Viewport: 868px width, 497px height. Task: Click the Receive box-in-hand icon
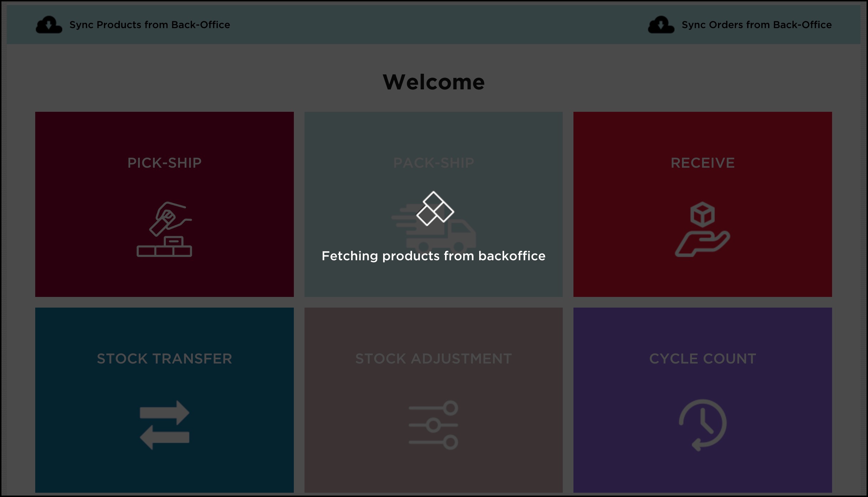click(702, 229)
